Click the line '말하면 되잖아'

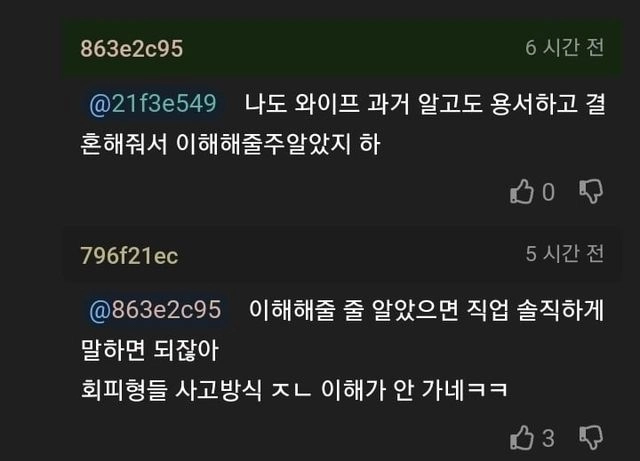click(x=150, y=350)
